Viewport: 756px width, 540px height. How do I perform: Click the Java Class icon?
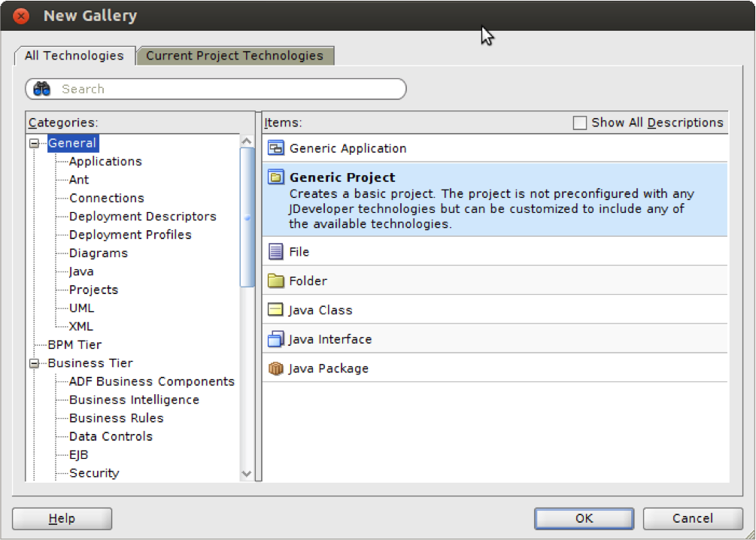tap(276, 310)
